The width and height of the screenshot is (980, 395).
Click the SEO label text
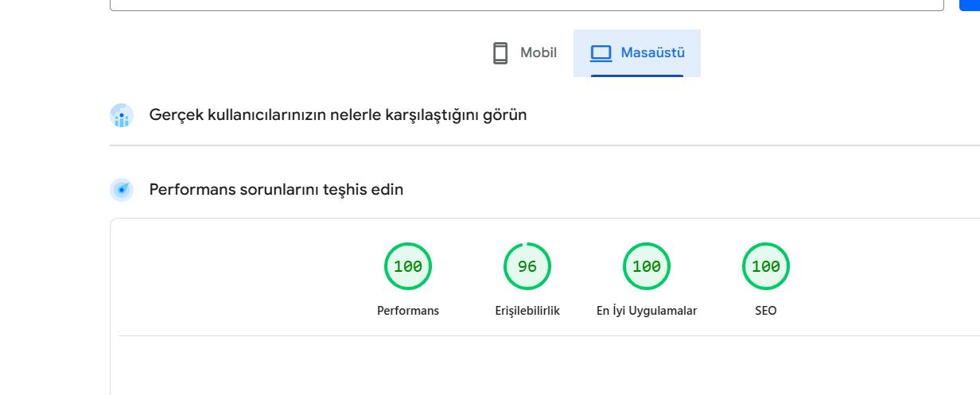pos(766,311)
